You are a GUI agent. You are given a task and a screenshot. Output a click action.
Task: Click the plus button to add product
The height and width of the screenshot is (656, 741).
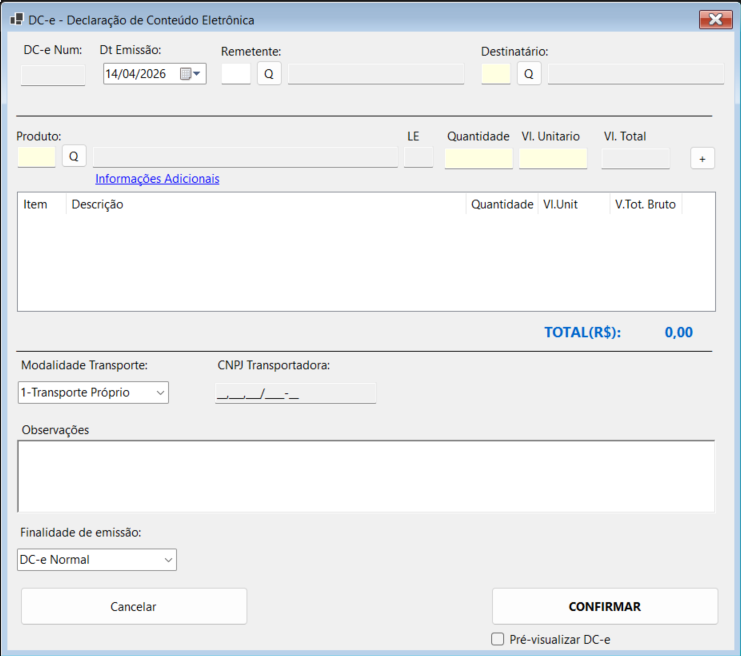click(x=702, y=158)
